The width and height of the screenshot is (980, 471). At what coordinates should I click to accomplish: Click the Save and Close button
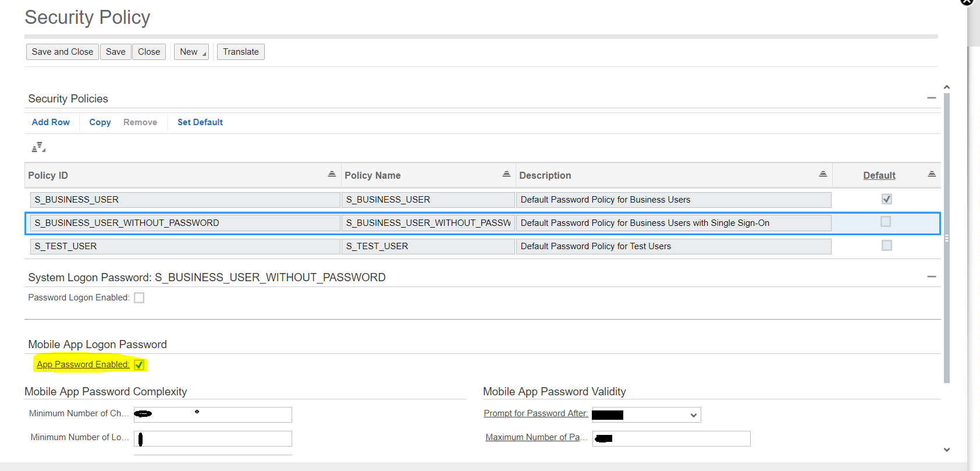pos(62,52)
